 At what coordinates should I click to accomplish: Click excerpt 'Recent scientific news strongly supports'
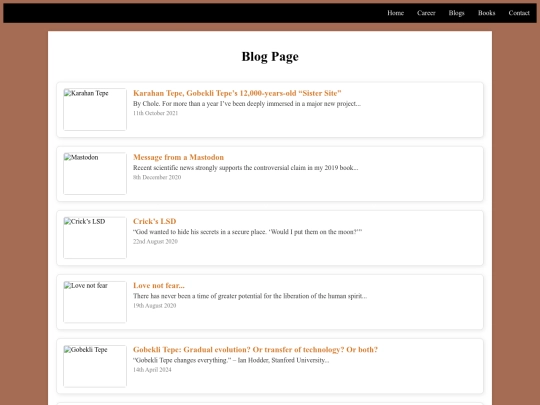[x=246, y=168]
